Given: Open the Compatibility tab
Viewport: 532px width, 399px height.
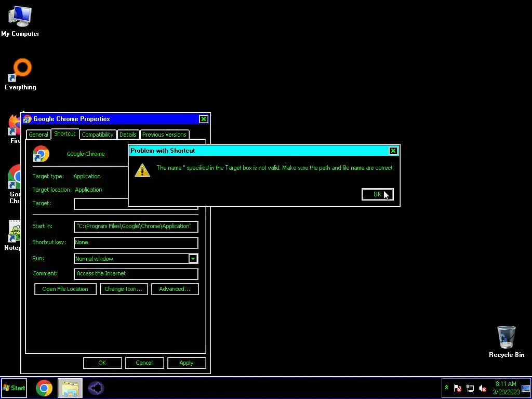Looking at the screenshot, I should (97, 135).
